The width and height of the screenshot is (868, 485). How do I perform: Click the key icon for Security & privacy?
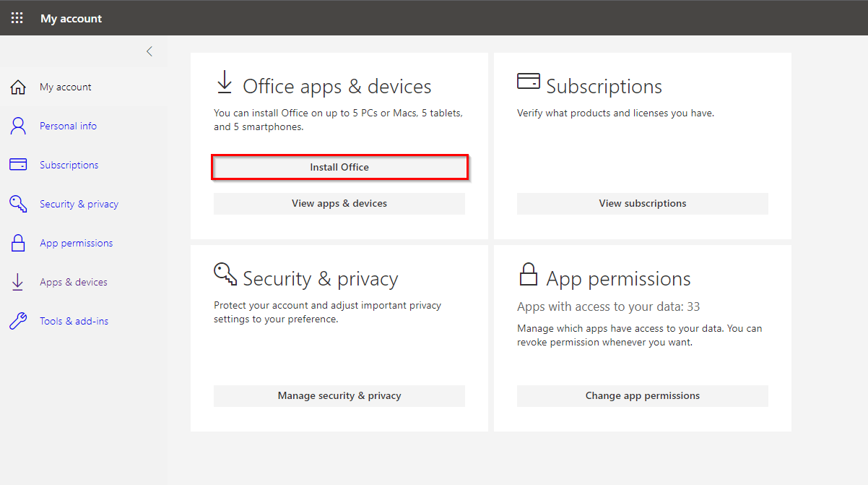coord(18,203)
